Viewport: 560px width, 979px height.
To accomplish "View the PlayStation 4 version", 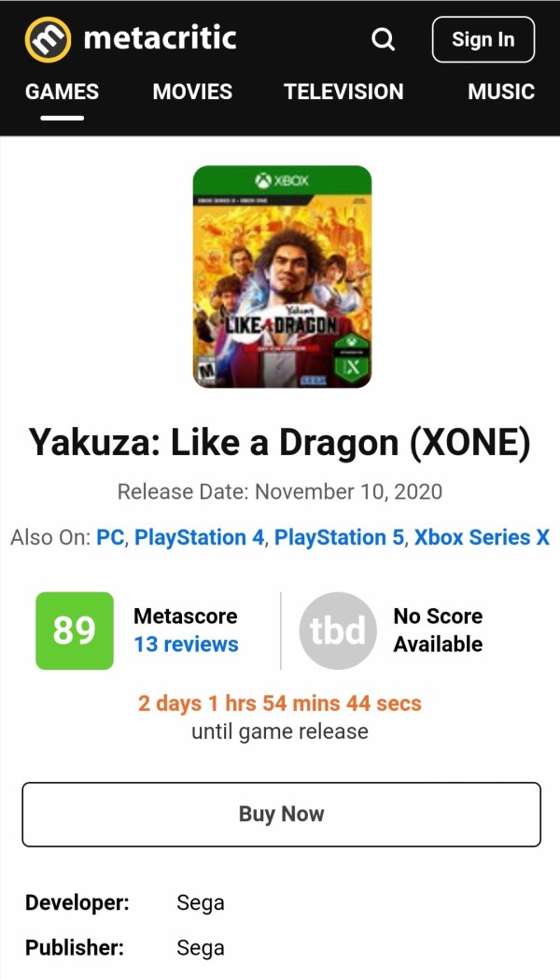I will click(x=199, y=538).
